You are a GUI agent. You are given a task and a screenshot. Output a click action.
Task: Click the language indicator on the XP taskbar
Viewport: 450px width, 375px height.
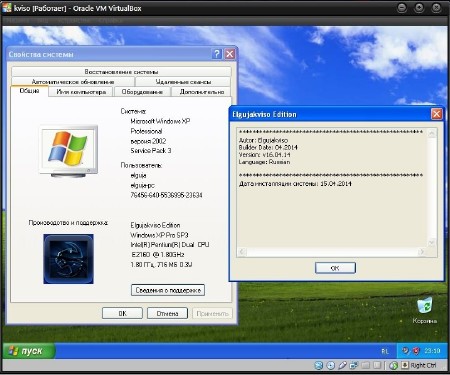pyautogui.click(x=385, y=351)
